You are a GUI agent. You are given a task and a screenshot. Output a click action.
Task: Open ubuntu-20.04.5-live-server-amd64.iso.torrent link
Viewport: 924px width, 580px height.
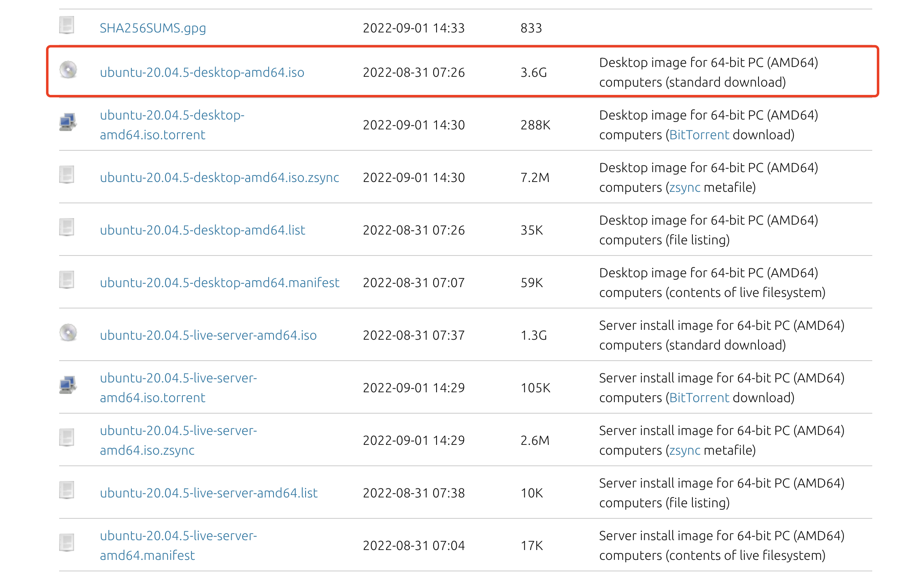click(x=178, y=388)
